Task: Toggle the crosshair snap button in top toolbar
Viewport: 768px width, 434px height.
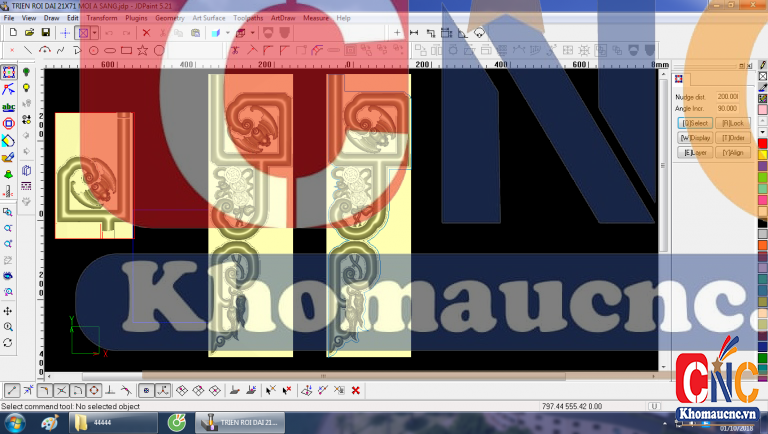Action: tap(65, 32)
